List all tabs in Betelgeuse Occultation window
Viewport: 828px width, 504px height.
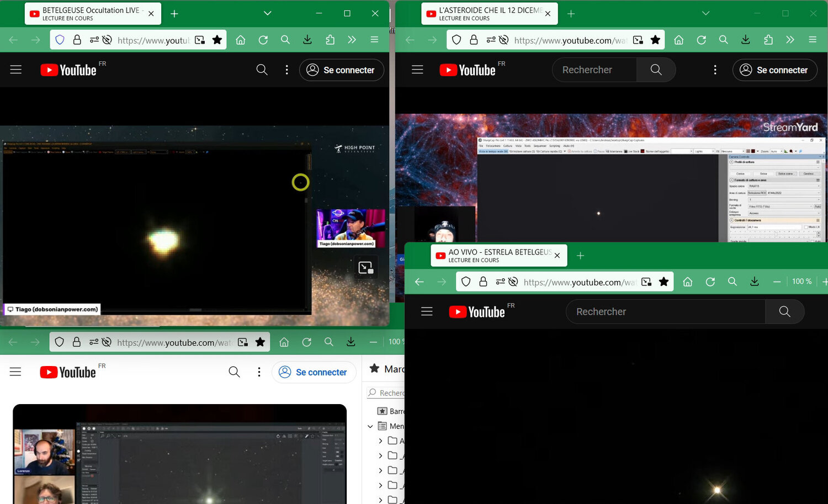[x=268, y=13]
